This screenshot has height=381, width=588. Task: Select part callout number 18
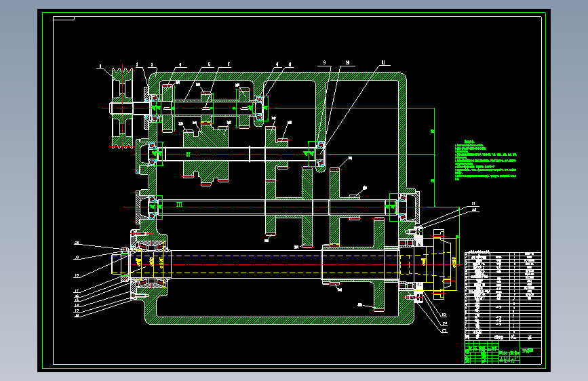(x=77, y=275)
